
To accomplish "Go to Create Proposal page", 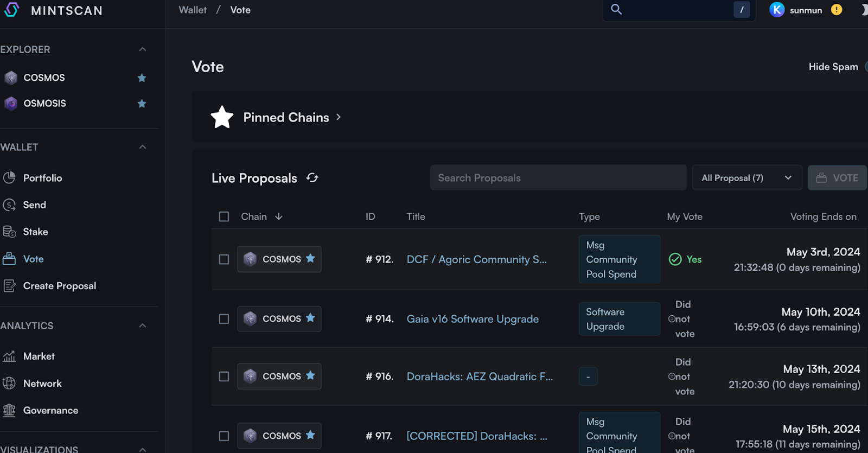I will [x=60, y=286].
